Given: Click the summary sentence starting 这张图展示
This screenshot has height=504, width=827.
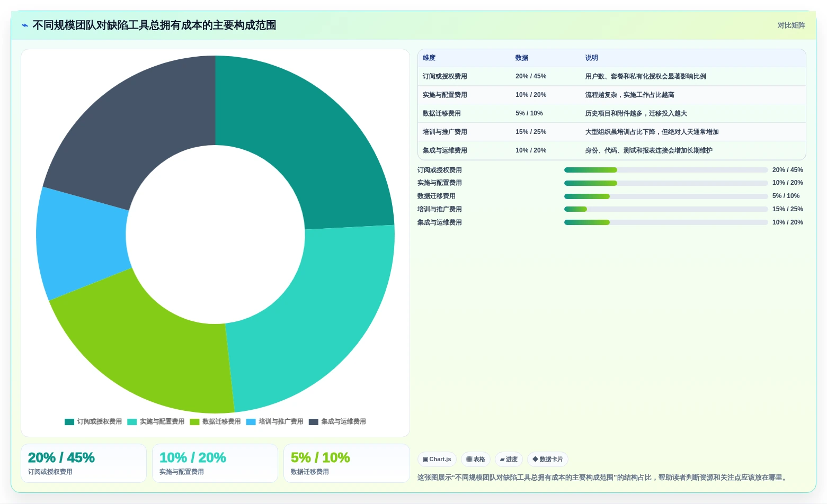Looking at the screenshot, I should click(603, 478).
